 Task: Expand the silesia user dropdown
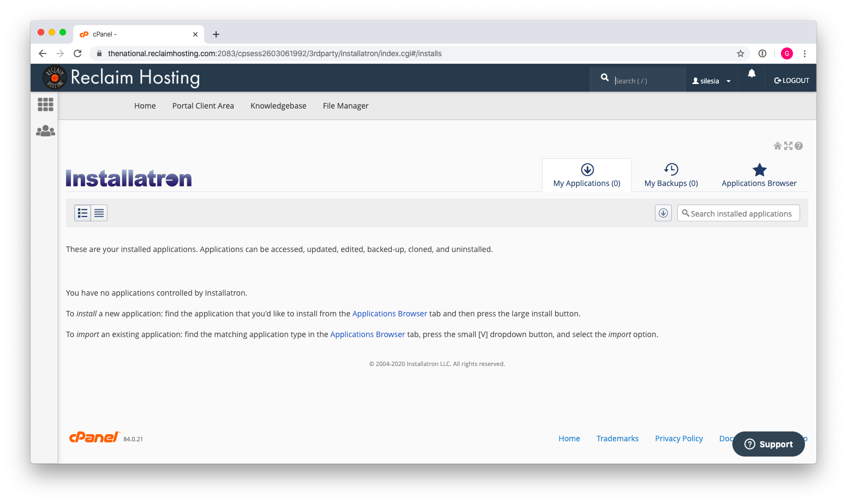click(x=712, y=81)
